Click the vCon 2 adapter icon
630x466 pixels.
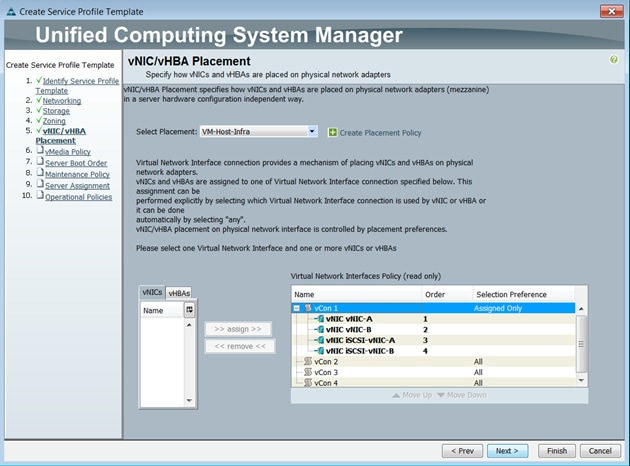[x=308, y=362]
